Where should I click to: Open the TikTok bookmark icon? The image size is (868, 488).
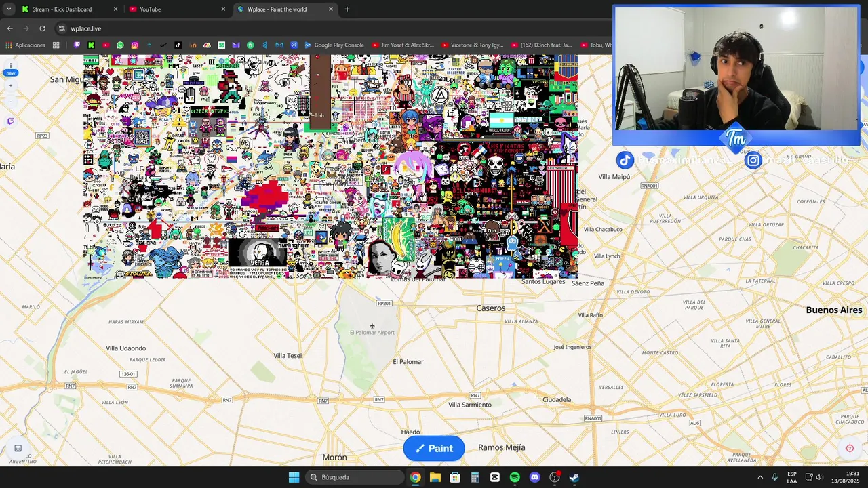(x=178, y=45)
